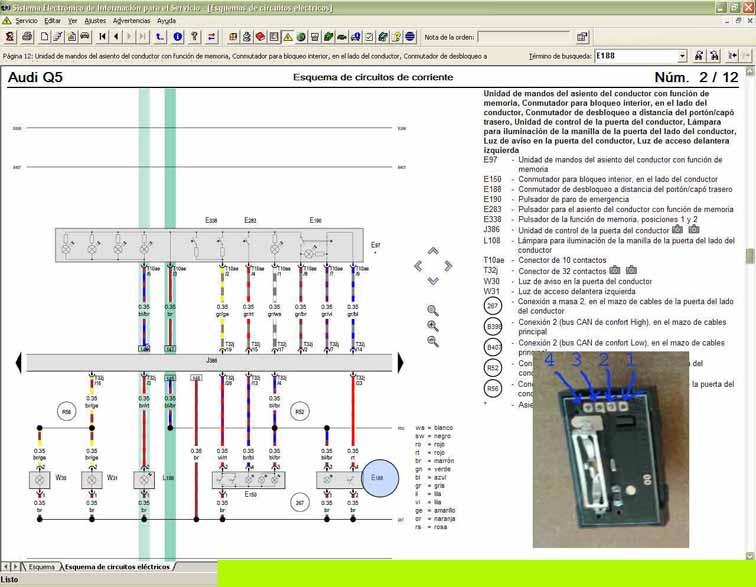This screenshot has width=756, height=587.
Task: Click the R56 circle symbol in diagram
Action: pos(66,412)
